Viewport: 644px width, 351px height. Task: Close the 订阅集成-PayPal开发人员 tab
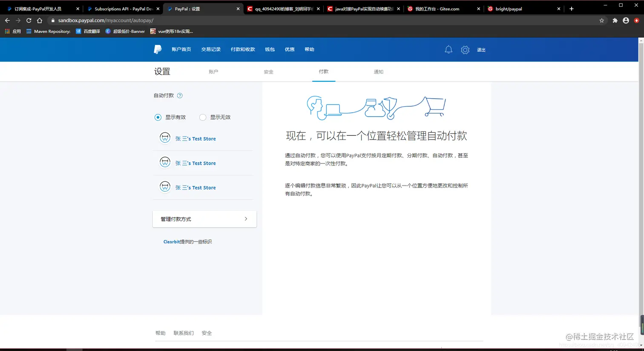tap(78, 9)
